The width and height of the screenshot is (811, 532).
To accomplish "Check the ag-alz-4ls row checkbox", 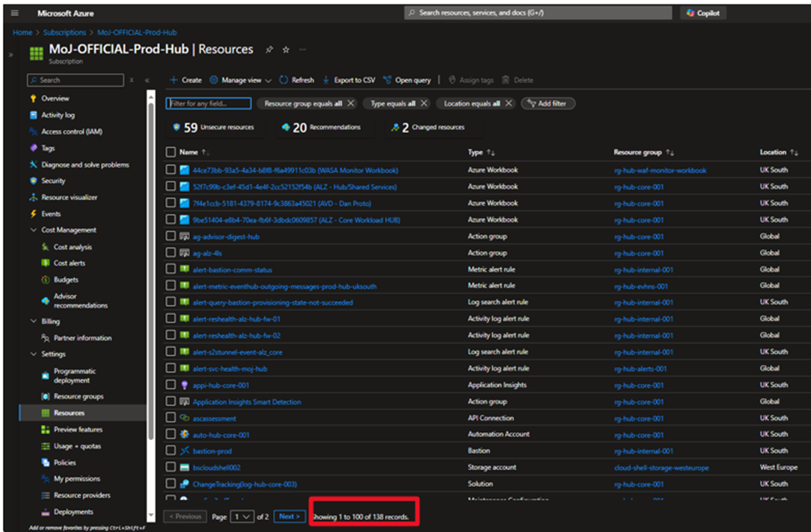I will coord(170,253).
